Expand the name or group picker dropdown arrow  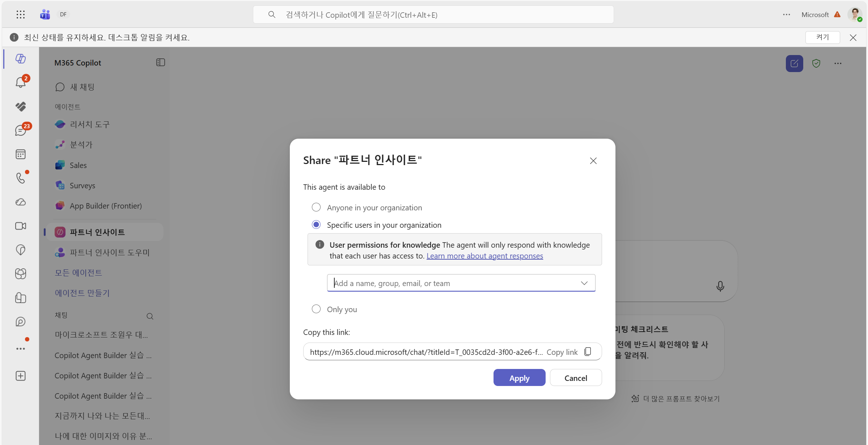584,283
